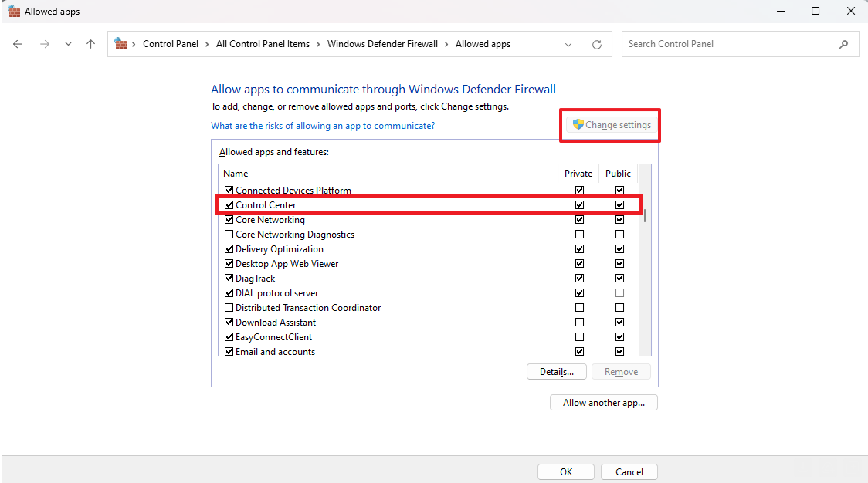Close the Allowed apps window
The width and height of the screenshot is (868, 483).
point(851,11)
